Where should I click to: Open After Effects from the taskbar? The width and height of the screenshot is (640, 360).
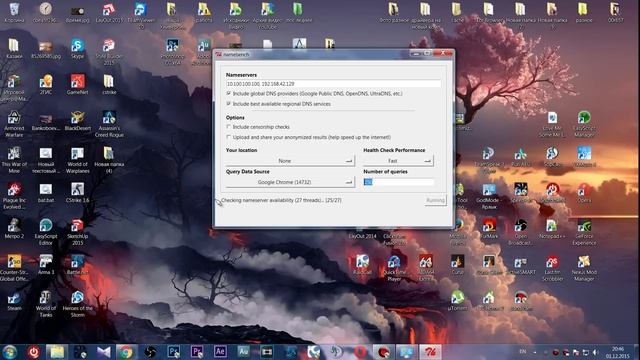(220, 352)
